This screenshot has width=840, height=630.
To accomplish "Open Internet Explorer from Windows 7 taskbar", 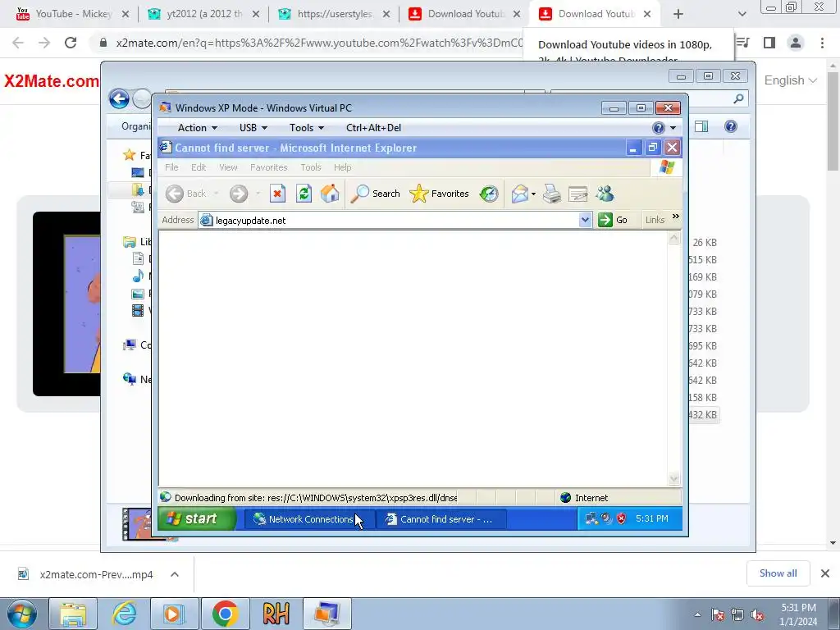I will point(124,614).
